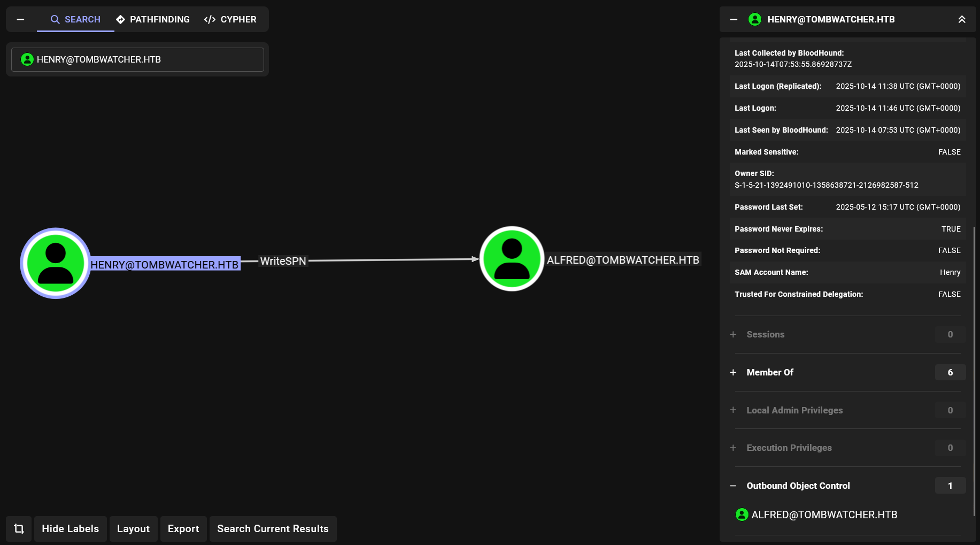The image size is (980, 545).
Task: Expand Local Admin Privileges section
Action: point(794,410)
